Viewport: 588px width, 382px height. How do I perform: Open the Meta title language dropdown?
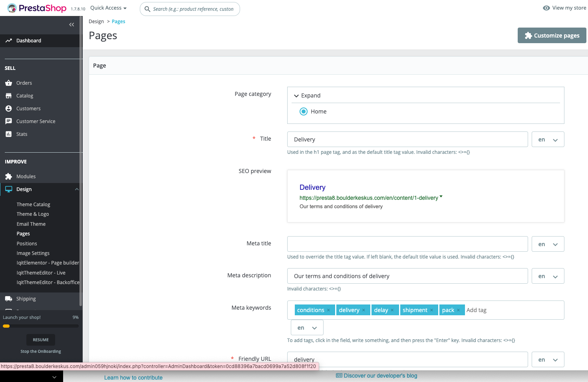(548, 244)
